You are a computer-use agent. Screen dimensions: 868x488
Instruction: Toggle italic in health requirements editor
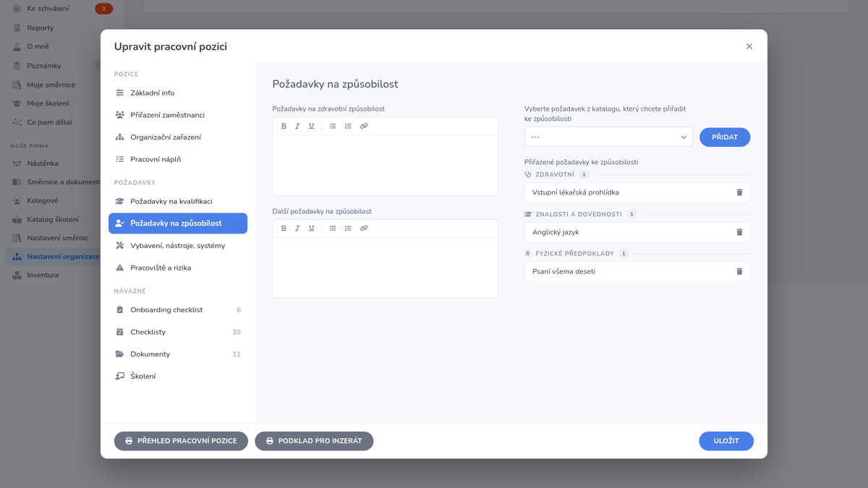pyautogui.click(x=297, y=127)
